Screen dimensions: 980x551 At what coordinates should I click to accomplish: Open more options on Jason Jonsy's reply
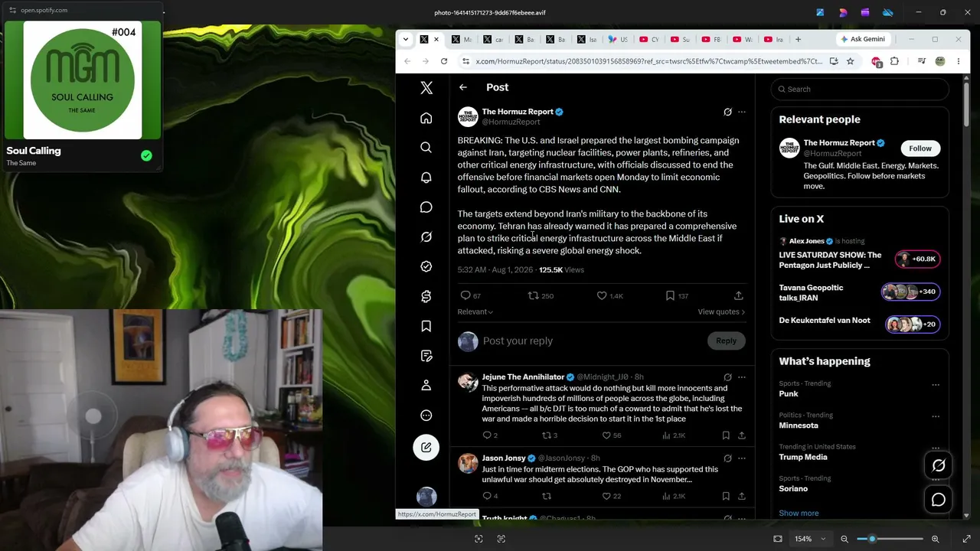741,458
